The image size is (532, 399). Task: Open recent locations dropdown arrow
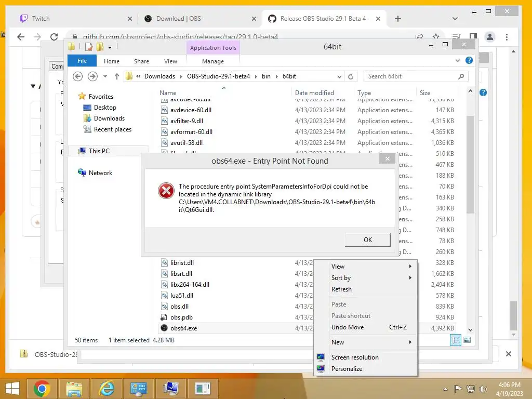[x=105, y=76]
